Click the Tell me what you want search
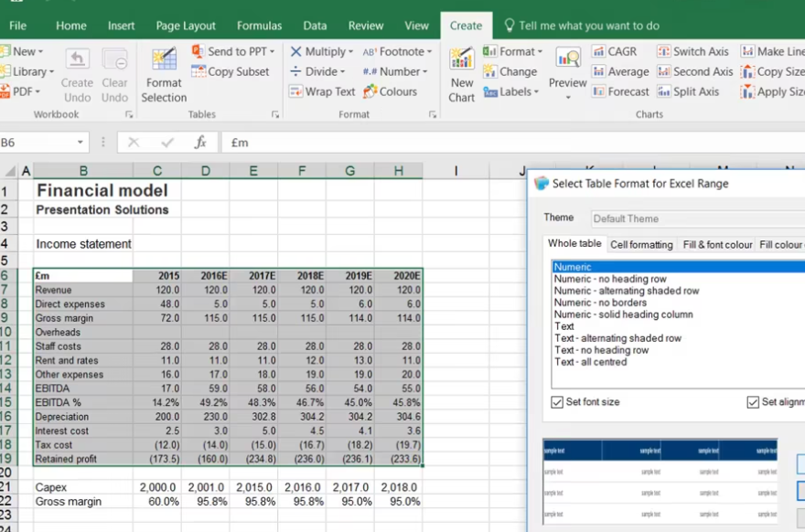The width and height of the screenshot is (805, 532). coord(582,26)
